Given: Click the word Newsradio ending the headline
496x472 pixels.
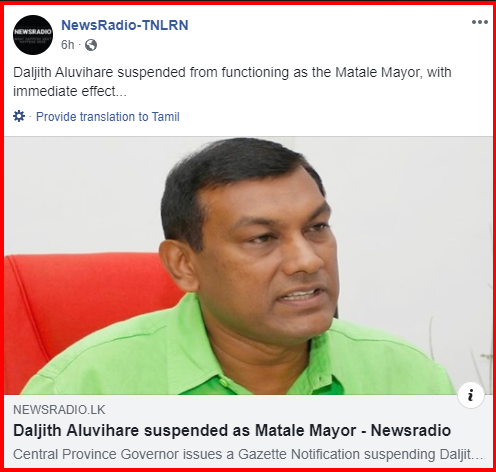Looking at the screenshot, I should (x=411, y=430).
